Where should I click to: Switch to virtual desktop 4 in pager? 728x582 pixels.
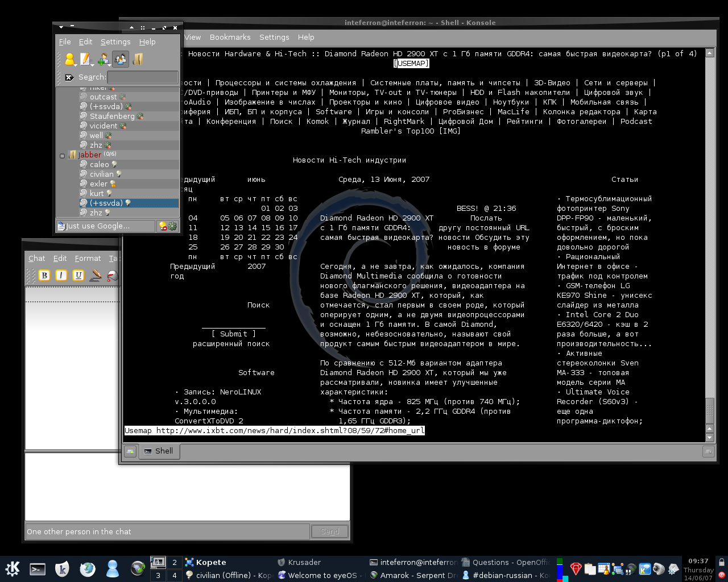point(175,575)
